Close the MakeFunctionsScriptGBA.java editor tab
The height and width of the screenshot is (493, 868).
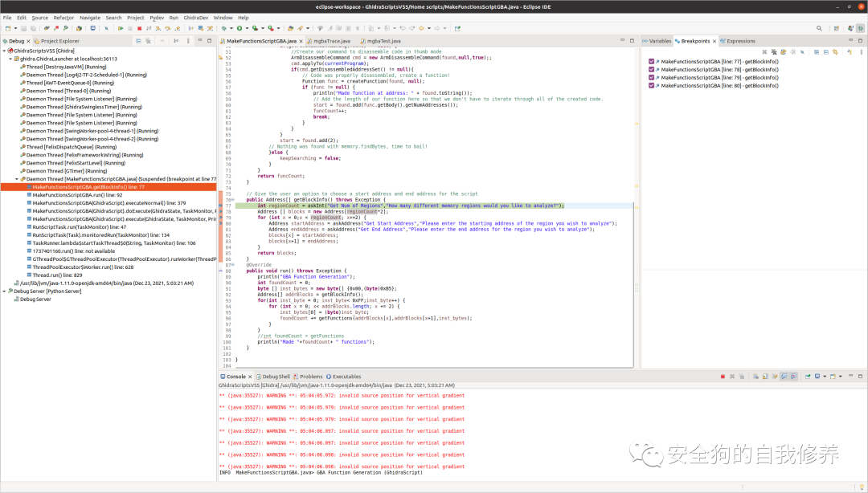point(301,41)
